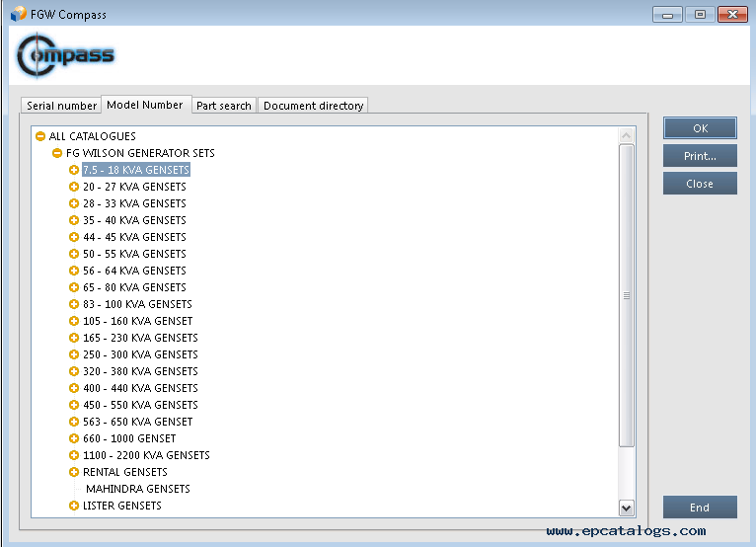The height and width of the screenshot is (547, 756).
Task: Select the MAHINDRA GENSETS row
Action: [x=138, y=489]
